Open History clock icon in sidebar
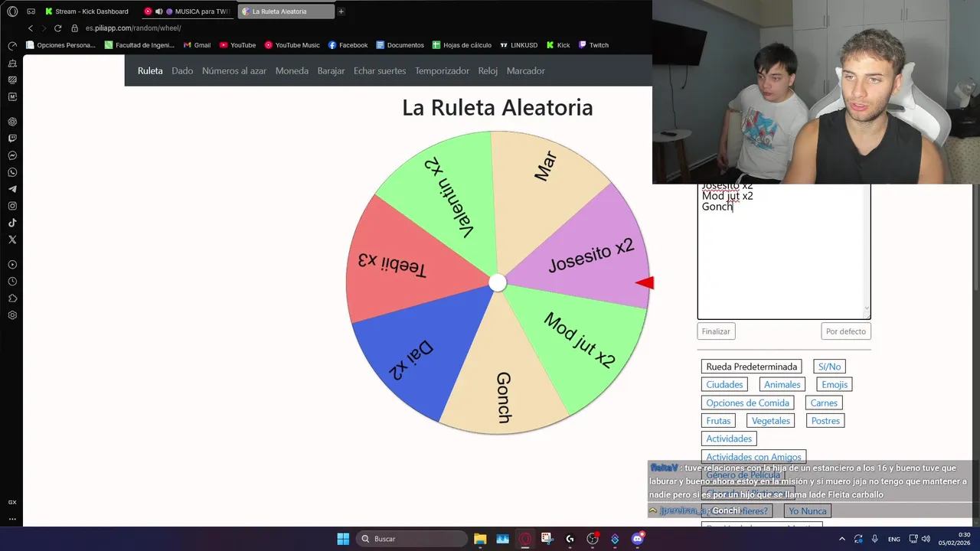980x551 pixels. click(12, 282)
